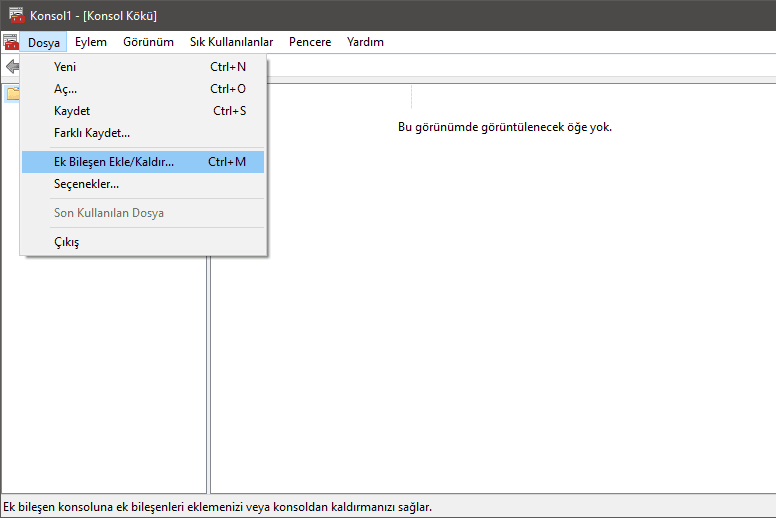Open the Dosya menu
The width and height of the screenshot is (776, 518).
44,42
